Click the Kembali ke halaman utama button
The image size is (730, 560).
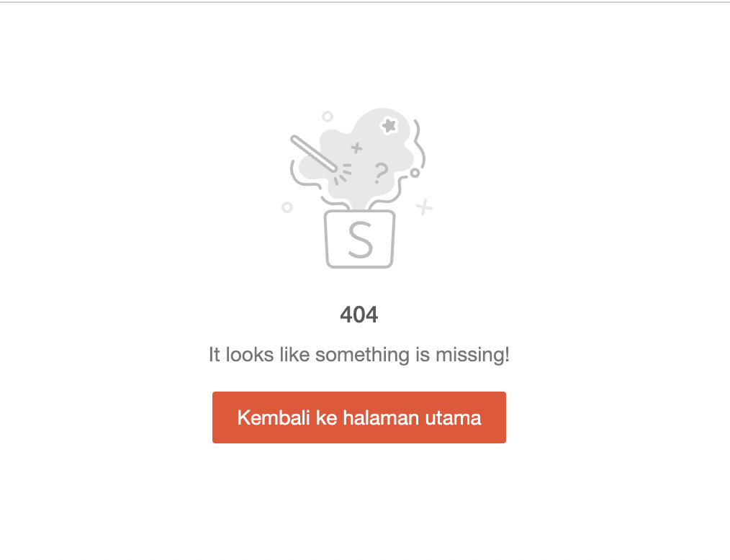[359, 417]
